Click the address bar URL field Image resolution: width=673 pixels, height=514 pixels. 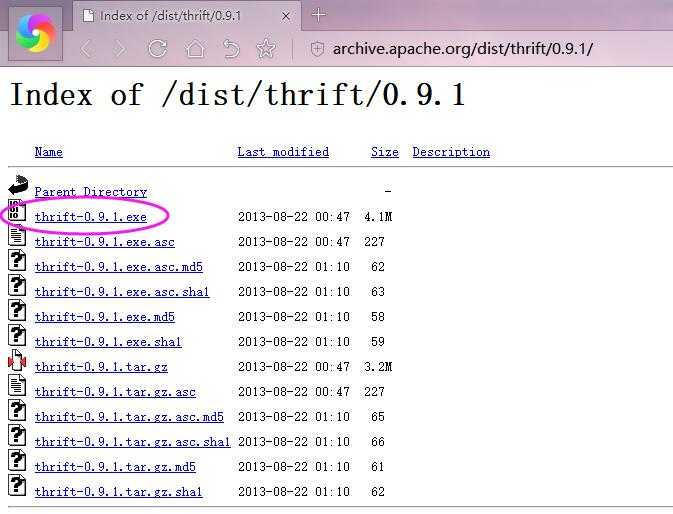[x=463, y=49]
